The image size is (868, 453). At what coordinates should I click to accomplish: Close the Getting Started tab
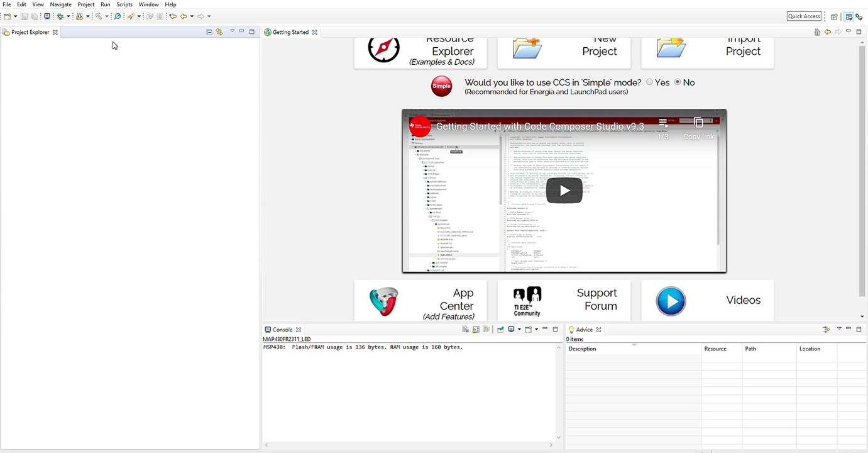coord(315,32)
